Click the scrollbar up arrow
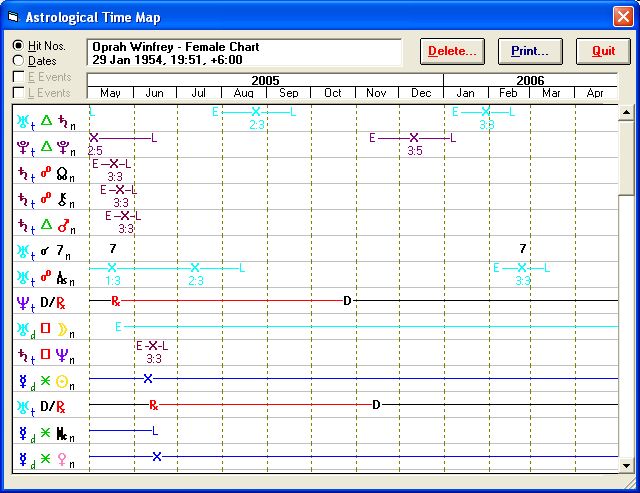 tap(626, 112)
